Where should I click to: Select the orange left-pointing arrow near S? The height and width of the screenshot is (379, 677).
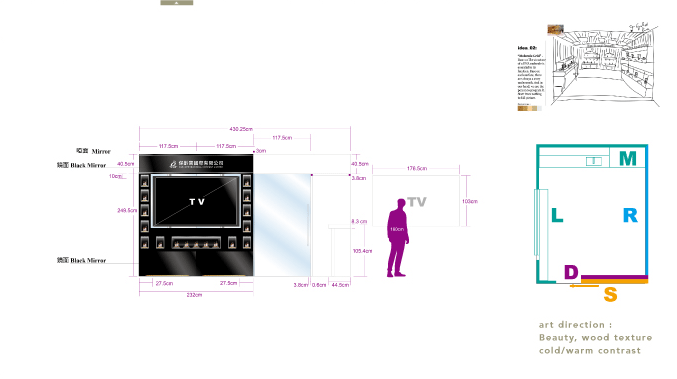click(584, 285)
